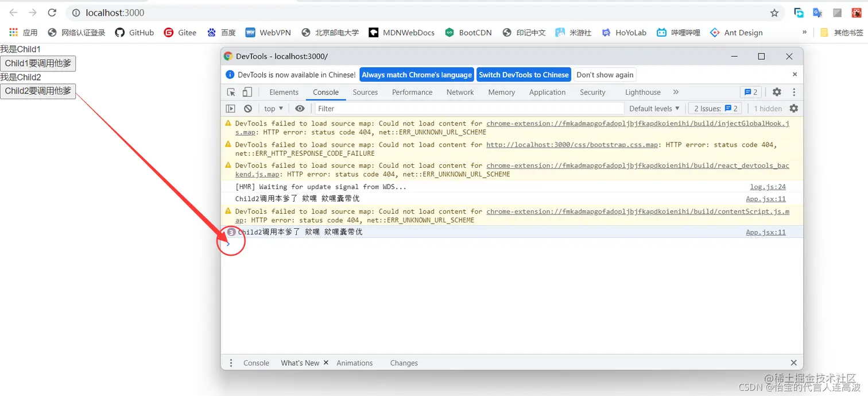Open the drawer three-dot menu
The image size is (868, 396).
(231, 363)
